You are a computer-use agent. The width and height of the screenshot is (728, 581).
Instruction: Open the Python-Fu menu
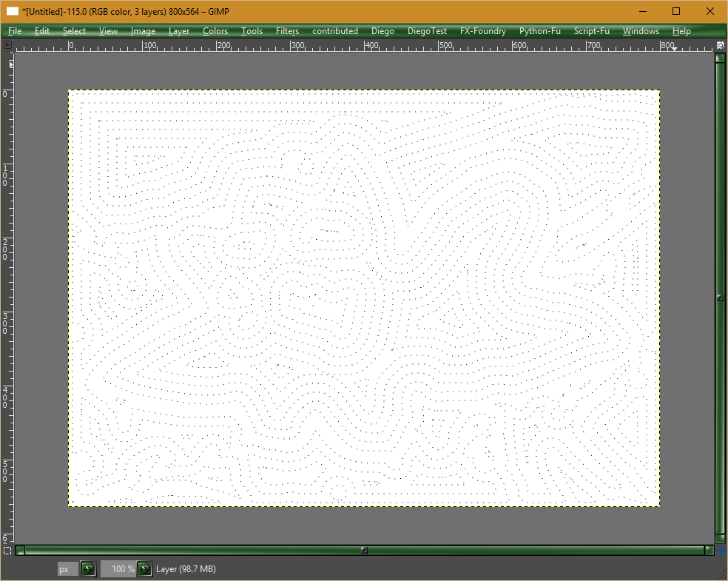(x=540, y=31)
